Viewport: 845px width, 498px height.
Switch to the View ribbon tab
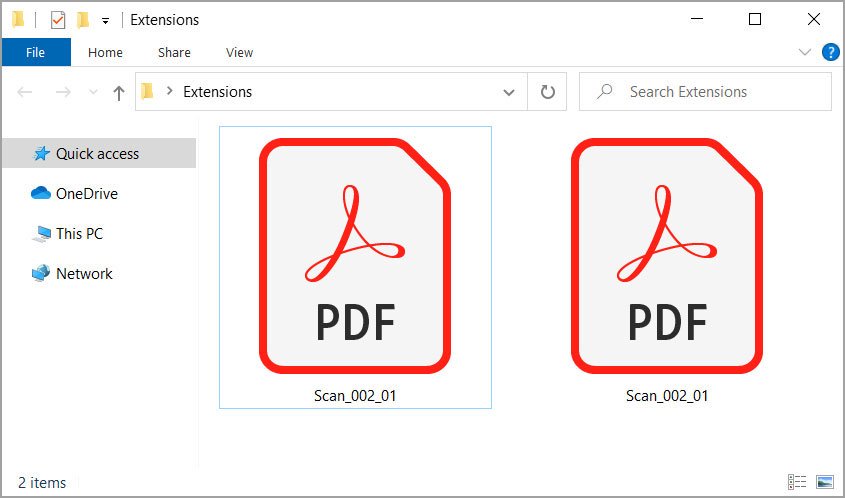(239, 52)
